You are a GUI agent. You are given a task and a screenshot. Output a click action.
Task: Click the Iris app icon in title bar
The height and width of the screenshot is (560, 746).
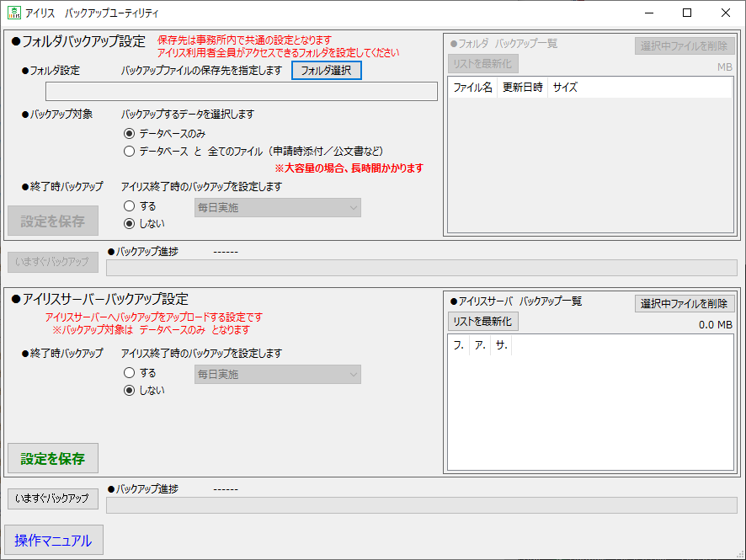(13, 13)
